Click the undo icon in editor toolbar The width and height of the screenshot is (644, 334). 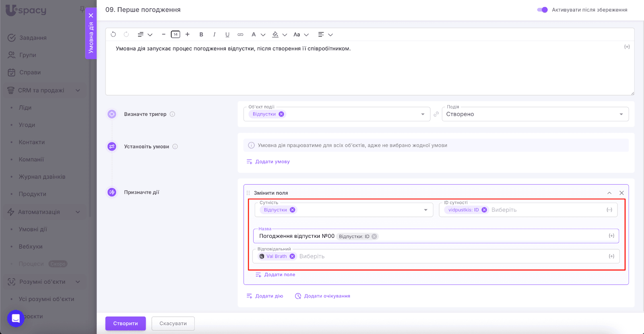[113, 35]
